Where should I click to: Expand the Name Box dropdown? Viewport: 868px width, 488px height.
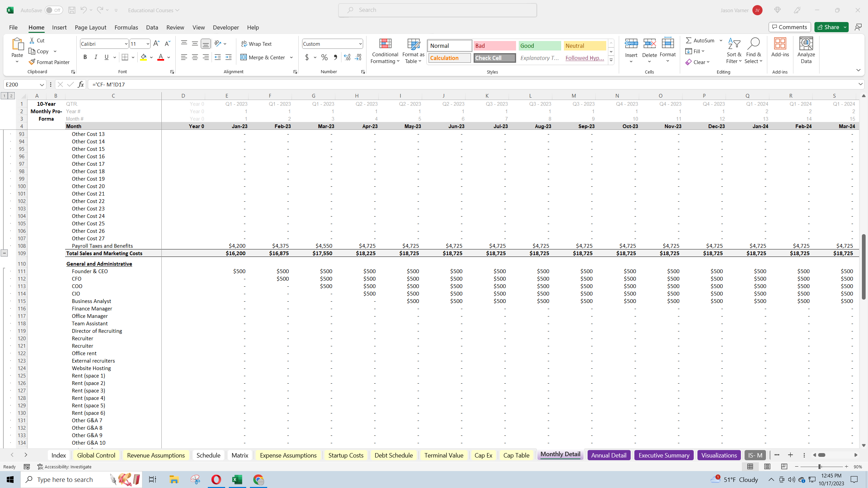click(x=42, y=84)
